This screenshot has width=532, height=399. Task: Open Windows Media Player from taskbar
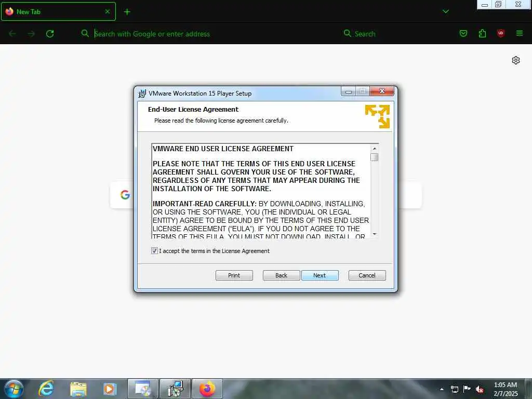click(110, 389)
